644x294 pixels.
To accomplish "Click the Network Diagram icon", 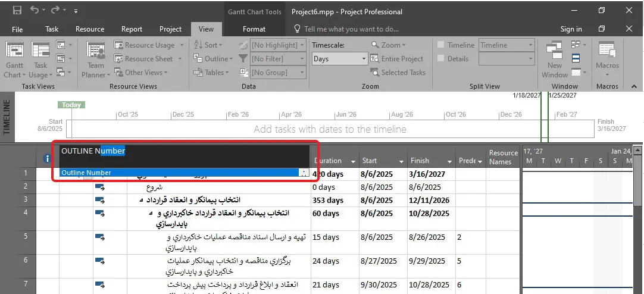I will click(x=61, y=45).
